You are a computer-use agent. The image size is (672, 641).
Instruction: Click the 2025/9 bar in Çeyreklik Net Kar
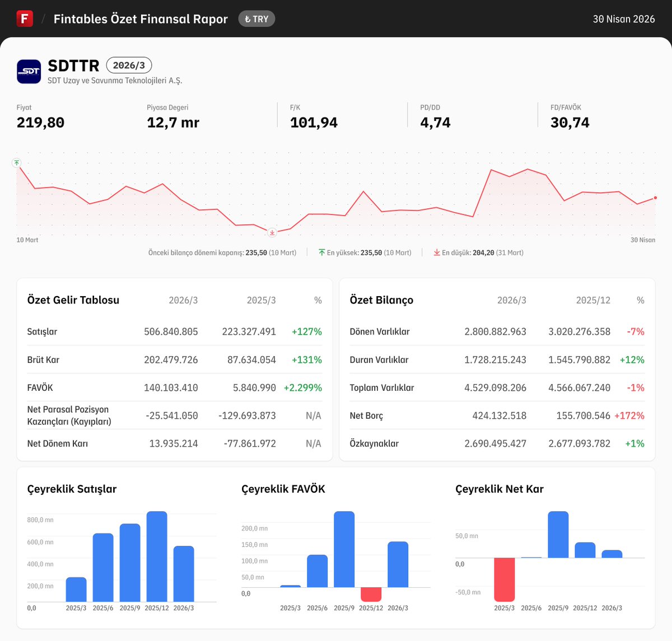(558, 535)
